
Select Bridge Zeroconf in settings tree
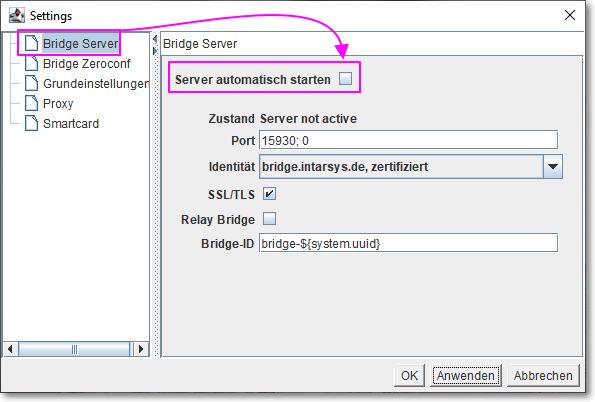point(87,64)
